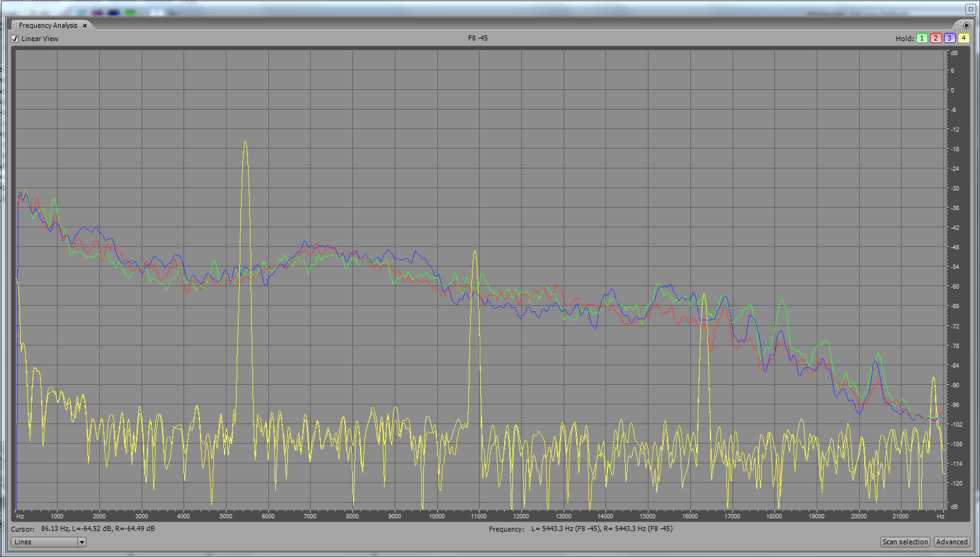Click the yellow harmonic peak near 10900 Hz
This screenshot has height=557, width=980.
click(x=474, y=253)
